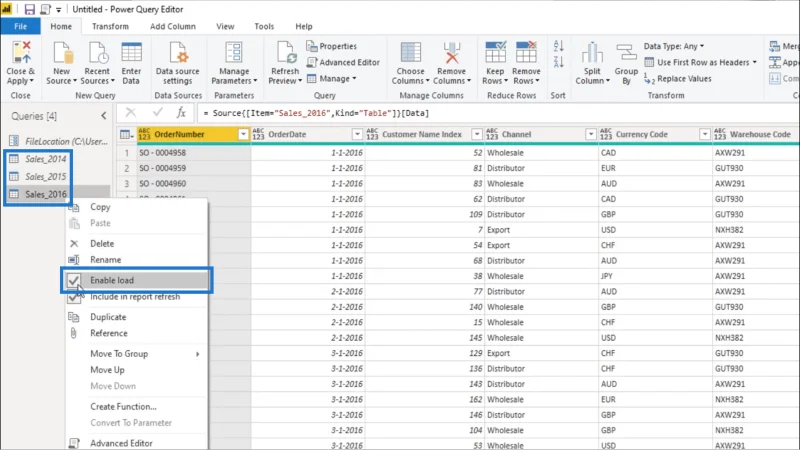Open the Help tab
Image resolution: width=800 pixels, height=450 pixels.
[x=304, y=26]
